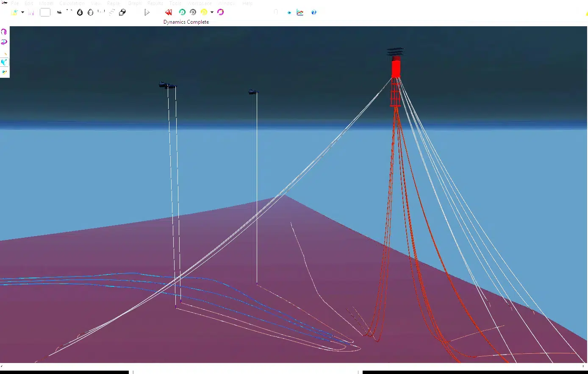This screenshot has height=374, width=588.
Task: Click the gray step replay icon
Action: click(193, 12)
